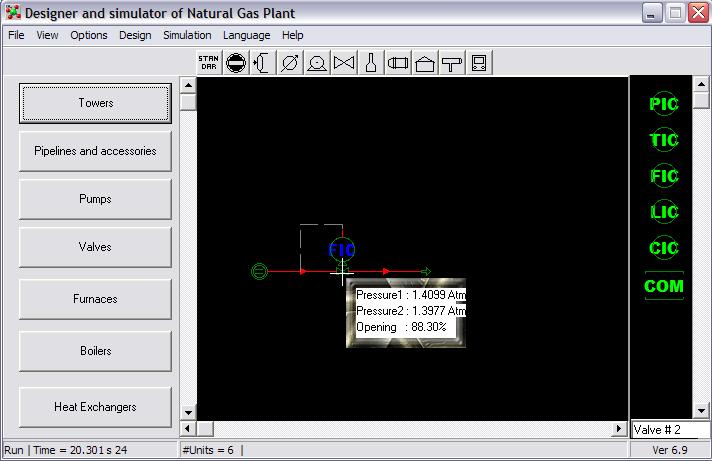712x461 pixels.
Task: Click controller palette scrollbar up arrow
Action: [x=701, y=84]
